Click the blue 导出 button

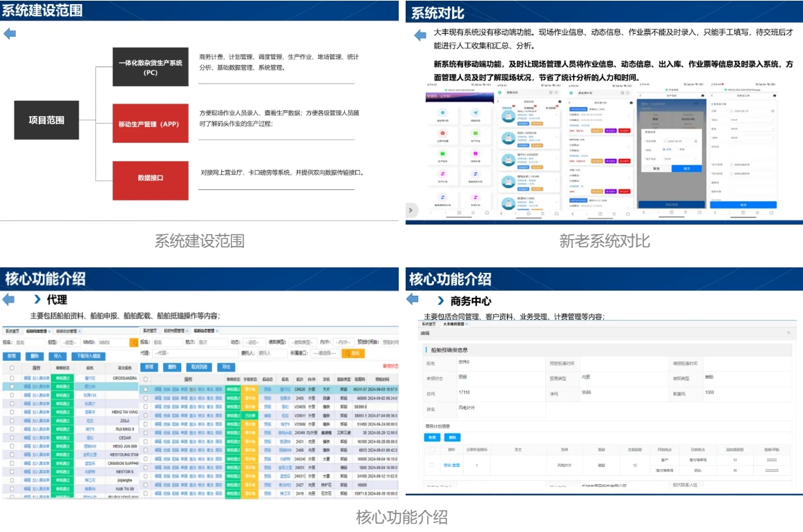tap(226, 367)
